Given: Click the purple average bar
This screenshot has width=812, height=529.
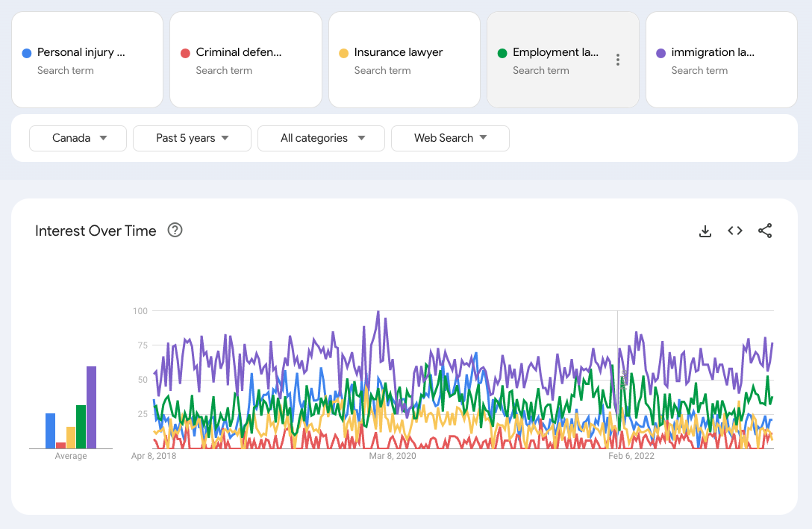Looking at the screenshot, I should (91, 407).
